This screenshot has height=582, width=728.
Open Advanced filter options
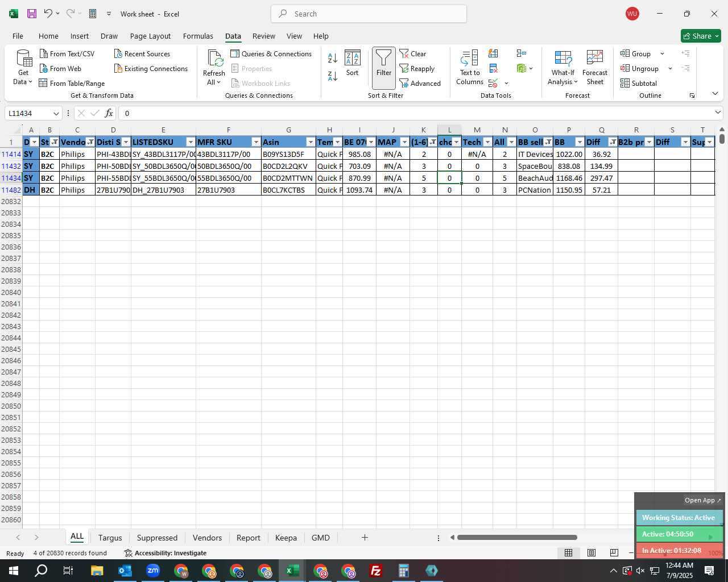(x=420, y=84)
